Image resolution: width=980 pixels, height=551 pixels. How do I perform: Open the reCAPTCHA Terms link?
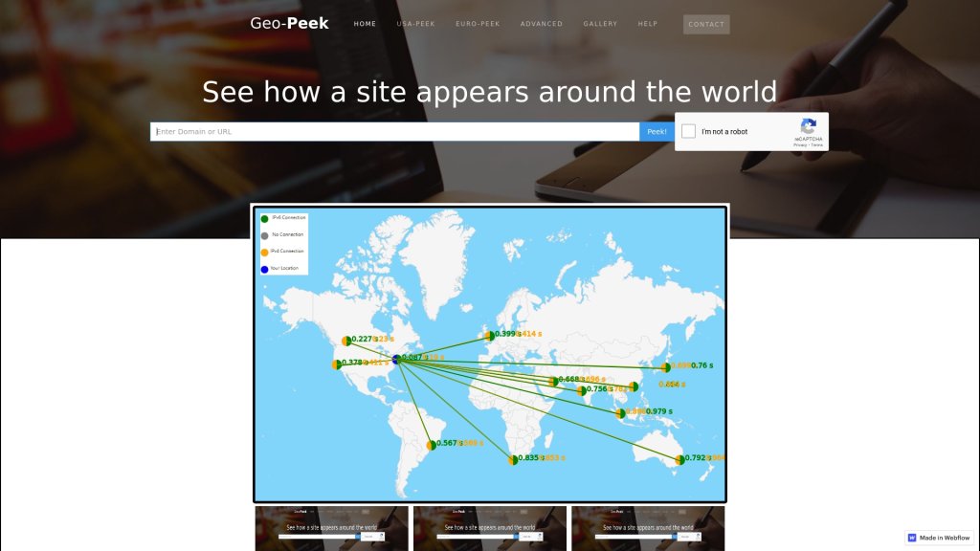point(817,145)
